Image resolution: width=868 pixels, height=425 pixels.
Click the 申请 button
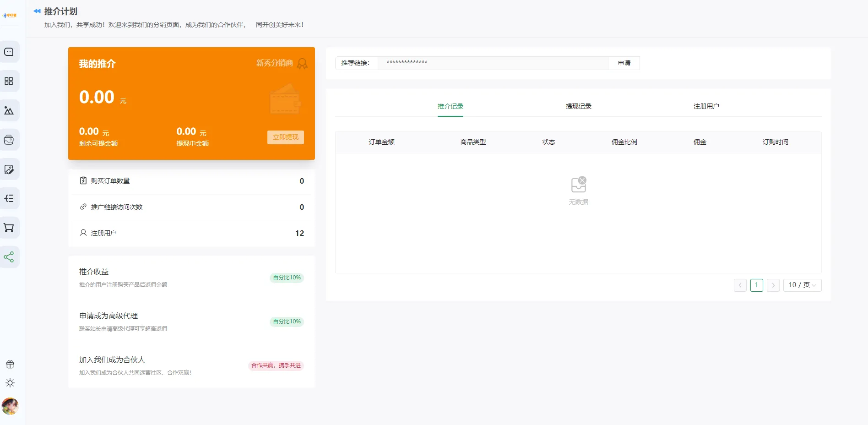click(x=624, y=63)
